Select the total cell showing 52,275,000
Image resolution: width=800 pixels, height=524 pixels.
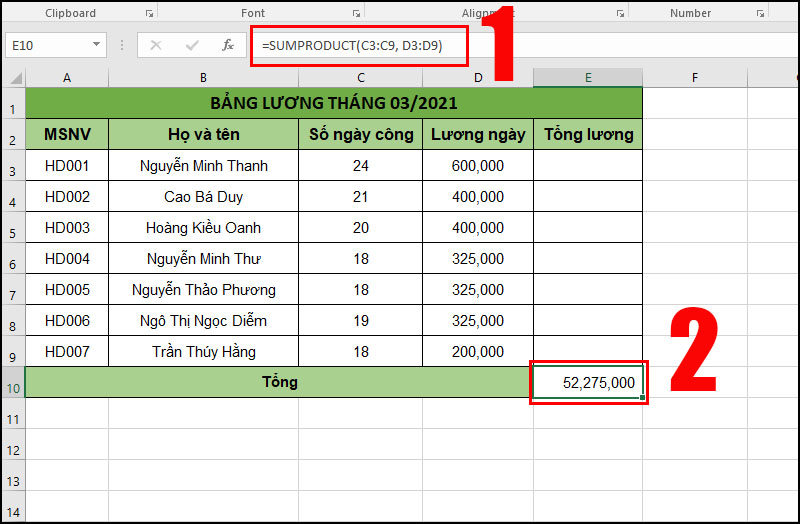(x=588, y=383)
